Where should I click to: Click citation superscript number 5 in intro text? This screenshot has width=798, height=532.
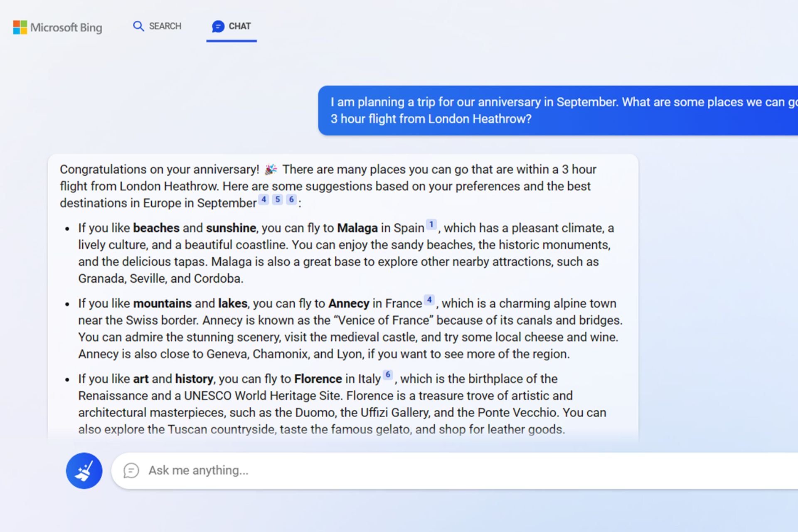(277, 200)
